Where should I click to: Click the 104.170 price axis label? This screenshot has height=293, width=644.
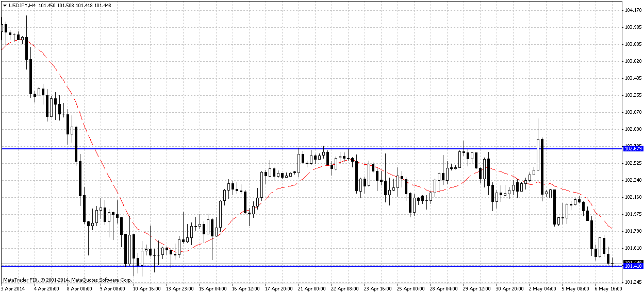[632, 10]
